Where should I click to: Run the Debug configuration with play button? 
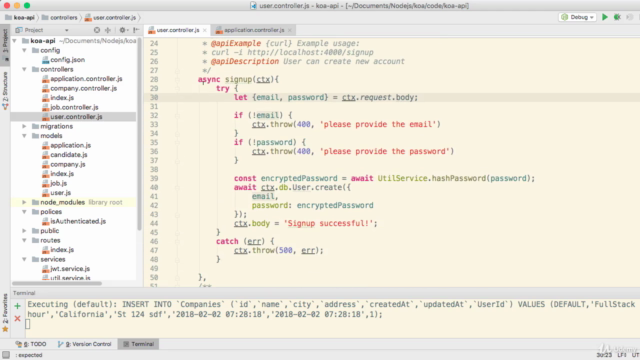coord(604,17)
